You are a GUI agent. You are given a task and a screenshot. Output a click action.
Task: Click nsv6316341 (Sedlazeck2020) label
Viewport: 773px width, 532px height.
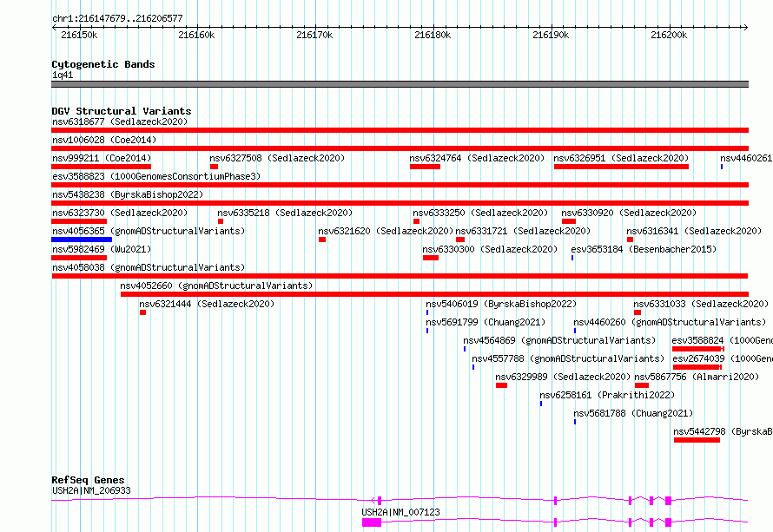[x=694, y=231]
